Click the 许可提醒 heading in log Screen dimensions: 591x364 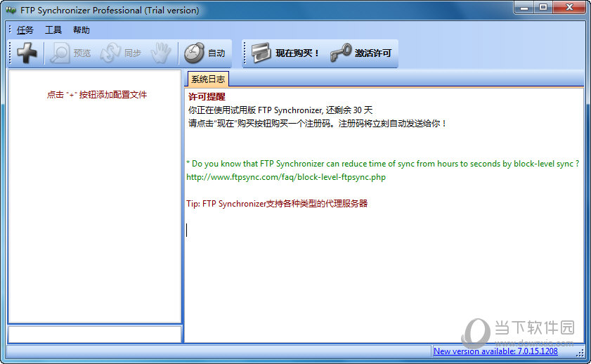tap(207, 97)
